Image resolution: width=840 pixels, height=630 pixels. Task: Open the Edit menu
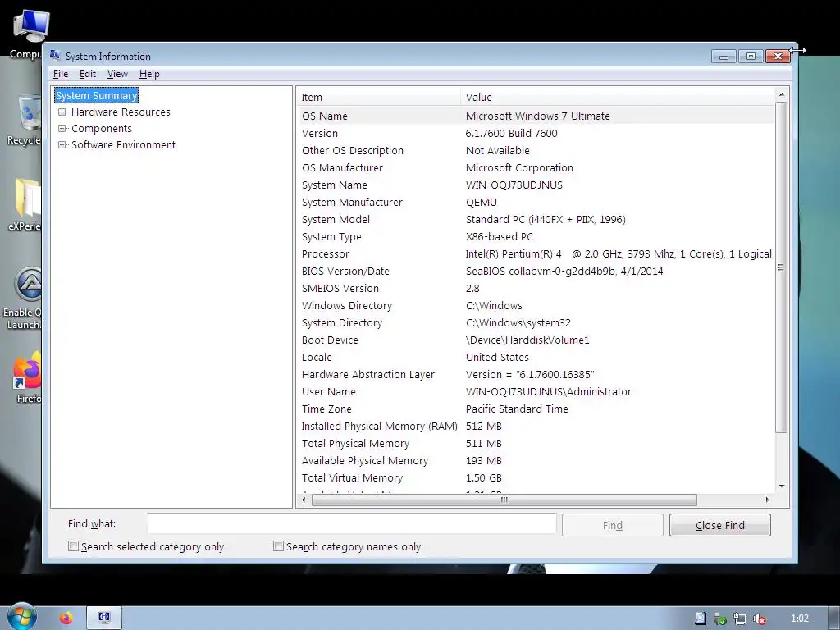pyautogui.click(x=87, y=74)
